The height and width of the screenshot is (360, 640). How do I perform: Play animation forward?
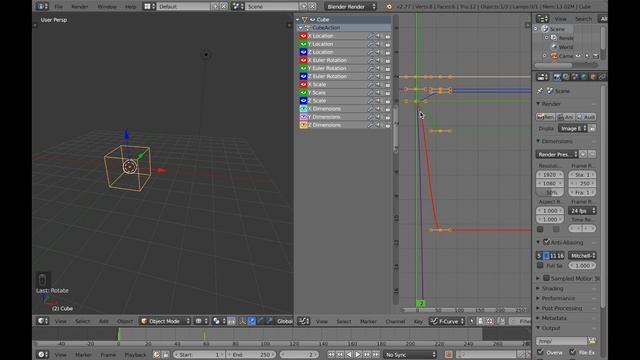[358, 354]
